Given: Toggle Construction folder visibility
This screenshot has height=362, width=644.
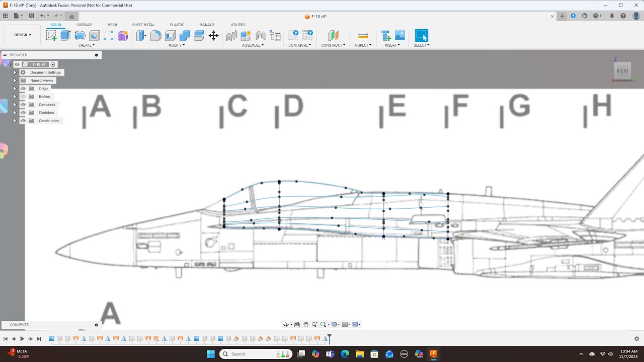Looking at the screenshot, I should (23, 121).
